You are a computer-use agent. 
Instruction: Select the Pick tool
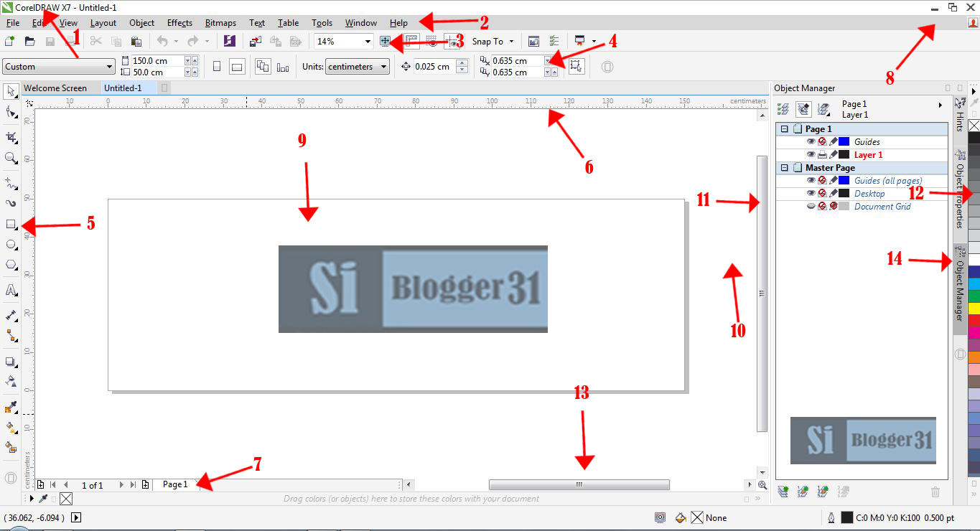click(11, 91)
